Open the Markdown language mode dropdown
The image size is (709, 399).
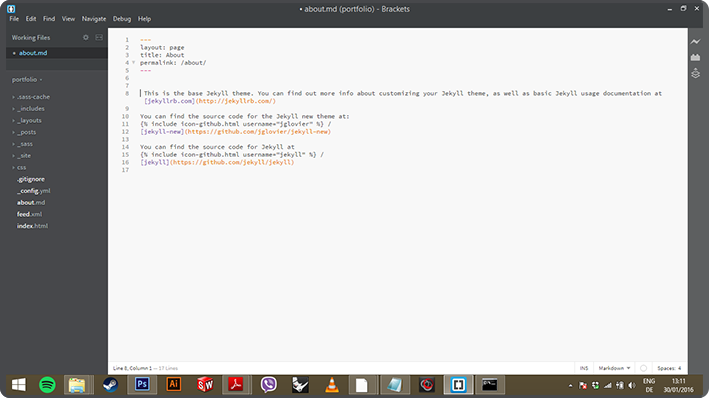click(x=614, y=368)
